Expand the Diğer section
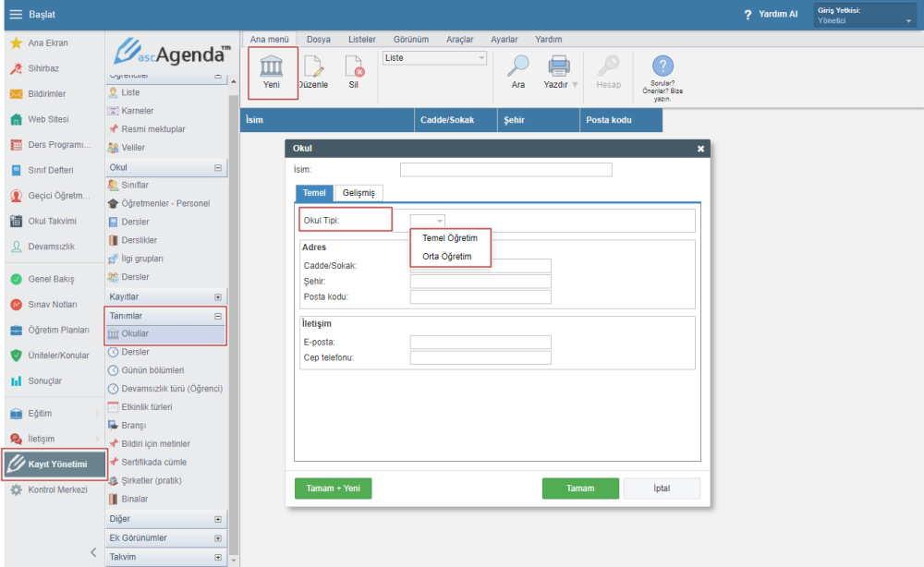This screenshot has width=924, height=567. (x=218, y=519)
